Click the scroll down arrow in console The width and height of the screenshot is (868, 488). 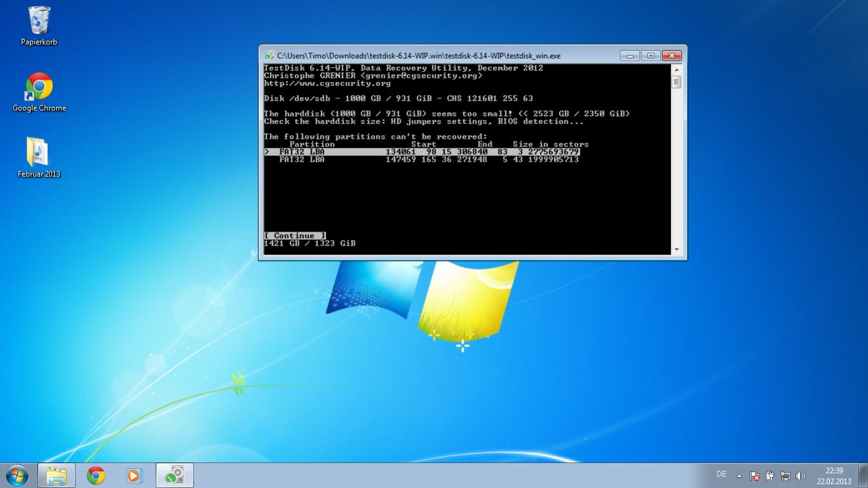(x=677, y=249)
